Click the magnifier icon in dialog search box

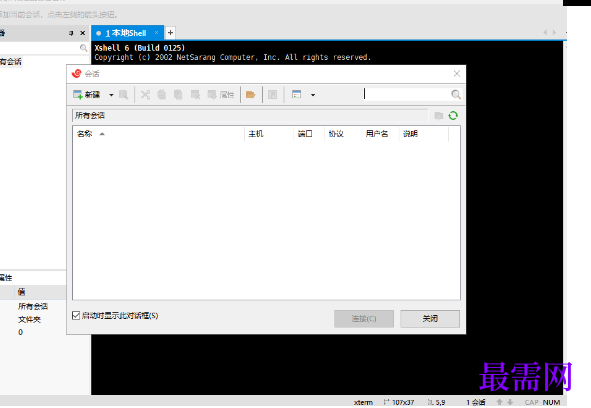(x=456, y=94)
